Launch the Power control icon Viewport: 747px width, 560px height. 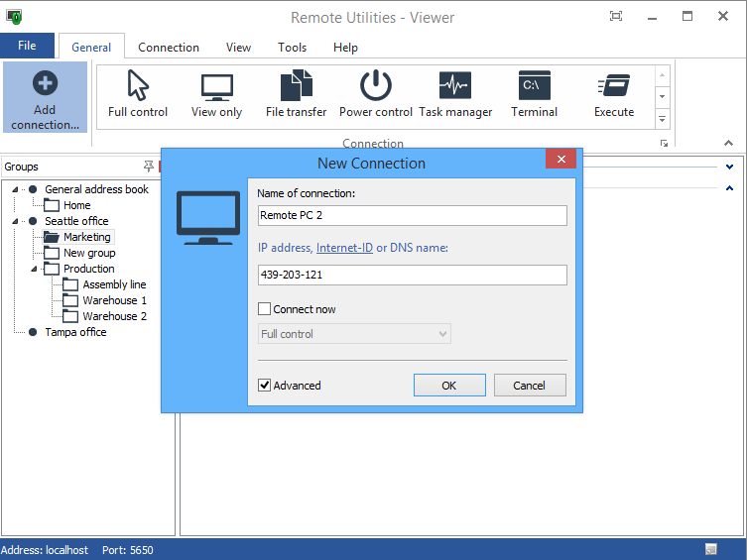(x=376, y=85)
